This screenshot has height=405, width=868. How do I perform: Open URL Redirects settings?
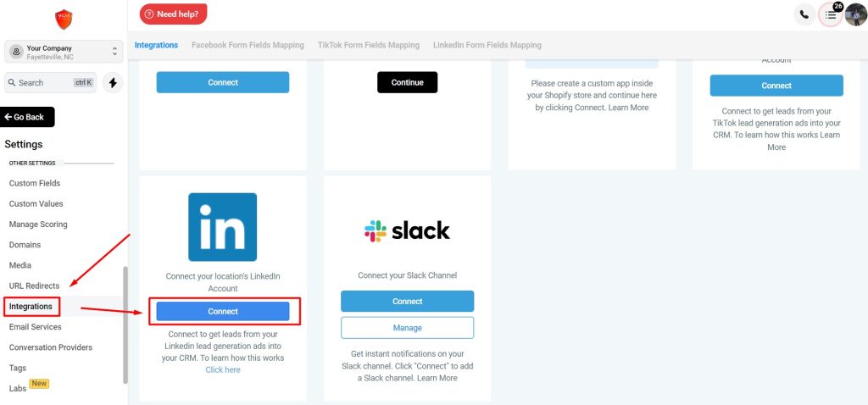(x=34, y=286)
